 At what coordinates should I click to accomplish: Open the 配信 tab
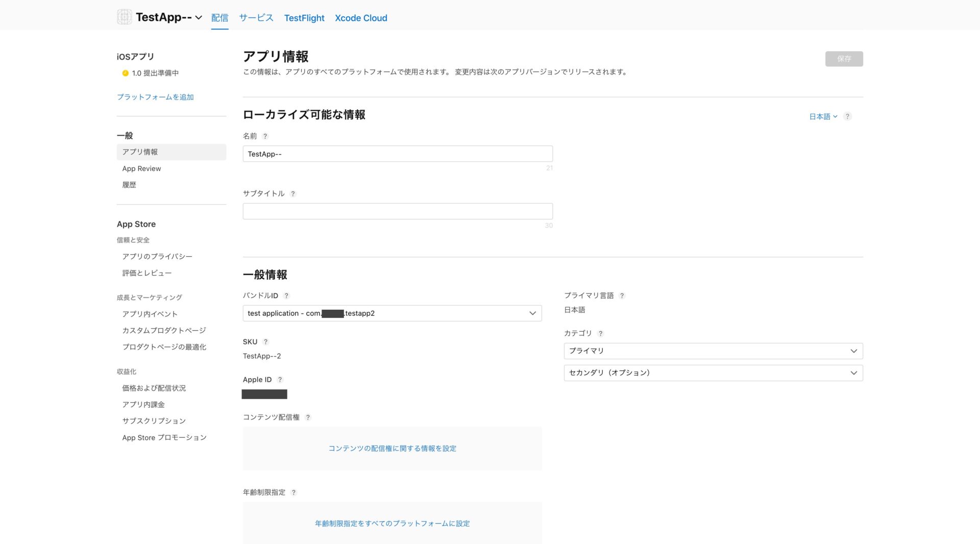(219, 18)
